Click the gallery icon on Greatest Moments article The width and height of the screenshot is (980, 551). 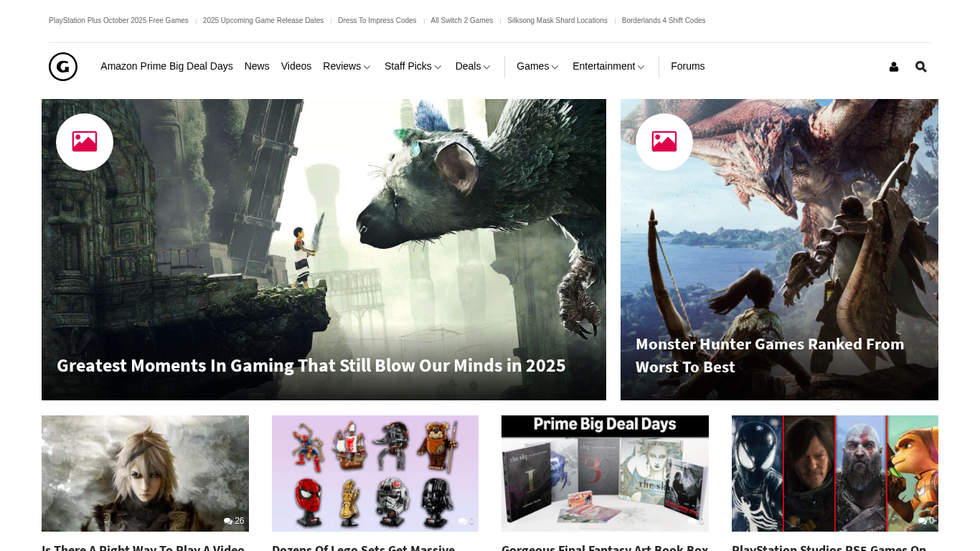pos(85,142)
